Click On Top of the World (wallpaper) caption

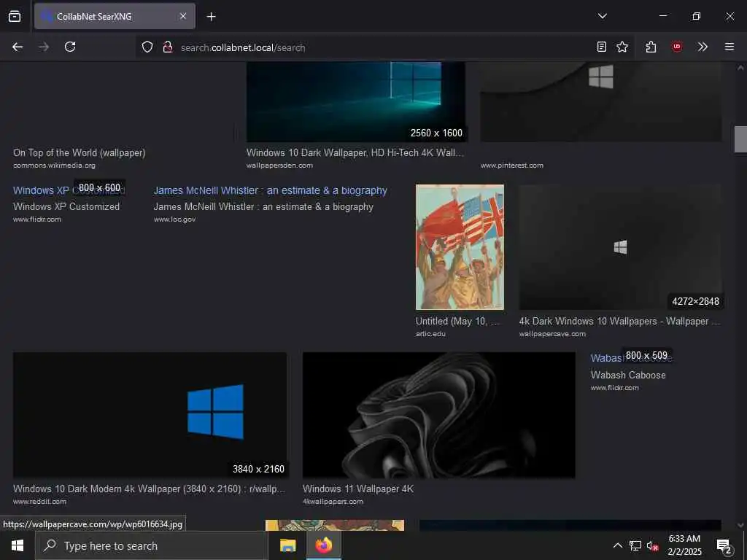click(79, 153)
